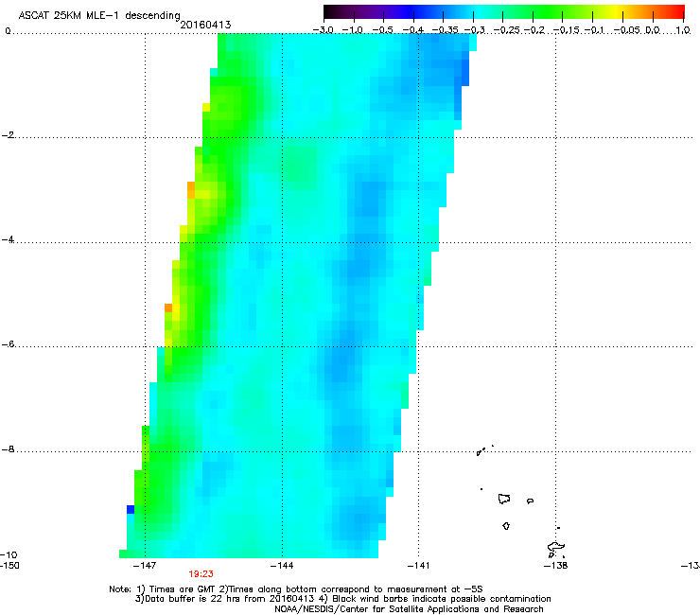Click the -1.0 color scale label
The width and height of the screenshot is (700, 615).
tap(353, 30)
